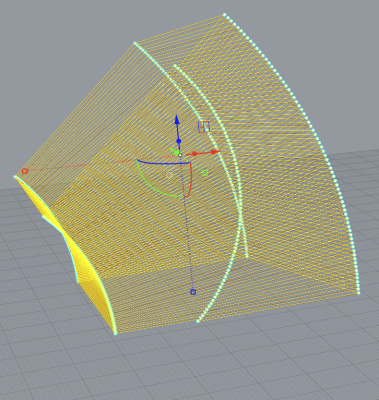Click the red square scale handle
Viewport: 379px width, 400px height.
click(24, 171)
